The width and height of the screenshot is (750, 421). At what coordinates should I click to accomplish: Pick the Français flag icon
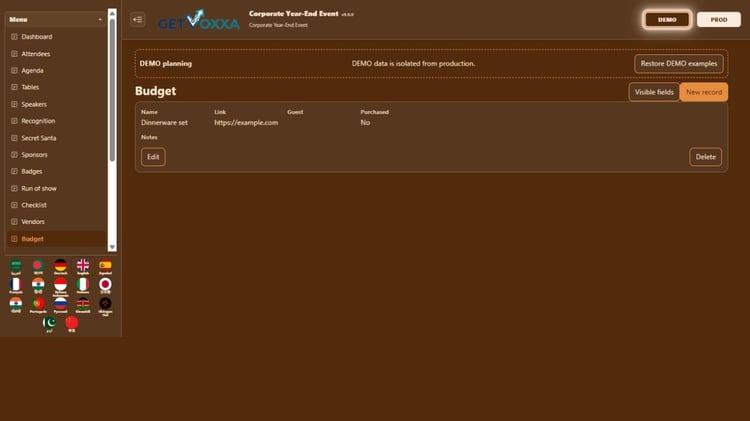point(16,285)
